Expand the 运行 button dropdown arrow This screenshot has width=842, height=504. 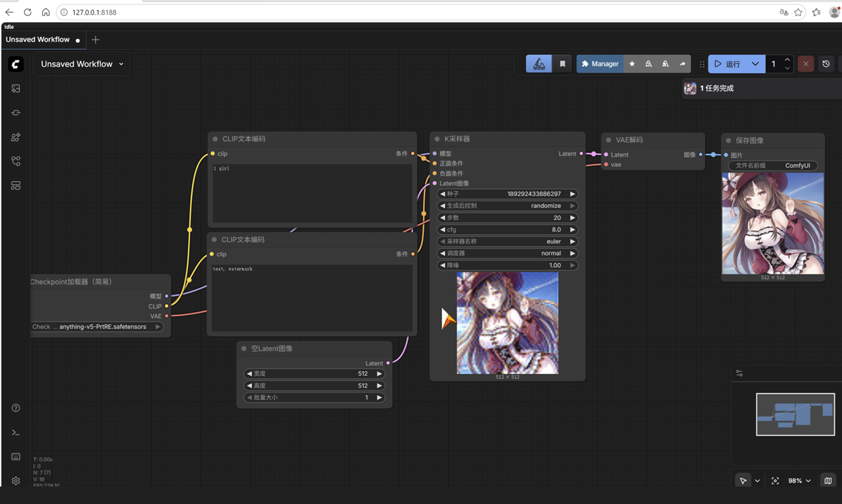(x=755, y=64)
